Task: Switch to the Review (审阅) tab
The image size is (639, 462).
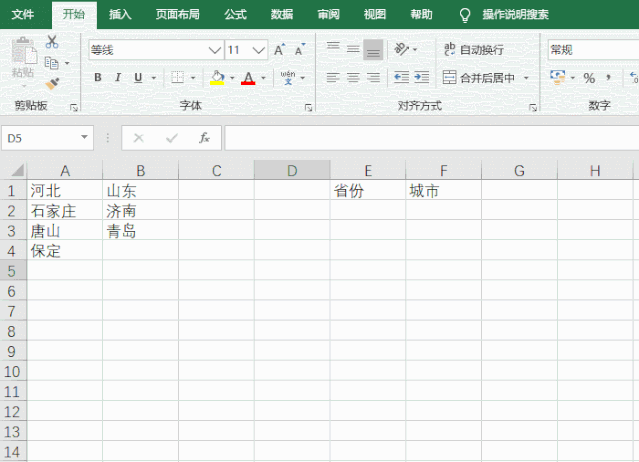Action: tap(328, 15)
